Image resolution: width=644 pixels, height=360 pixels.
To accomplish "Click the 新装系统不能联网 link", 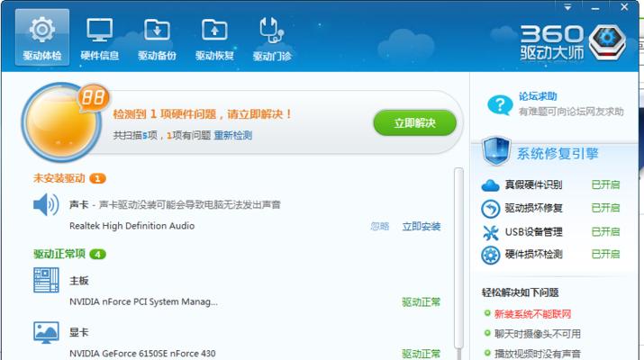I will 532,314.
